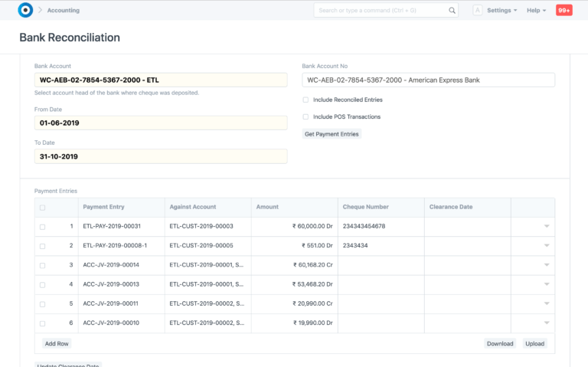
Task: Click the Add Row button
Action: [57, 343]
